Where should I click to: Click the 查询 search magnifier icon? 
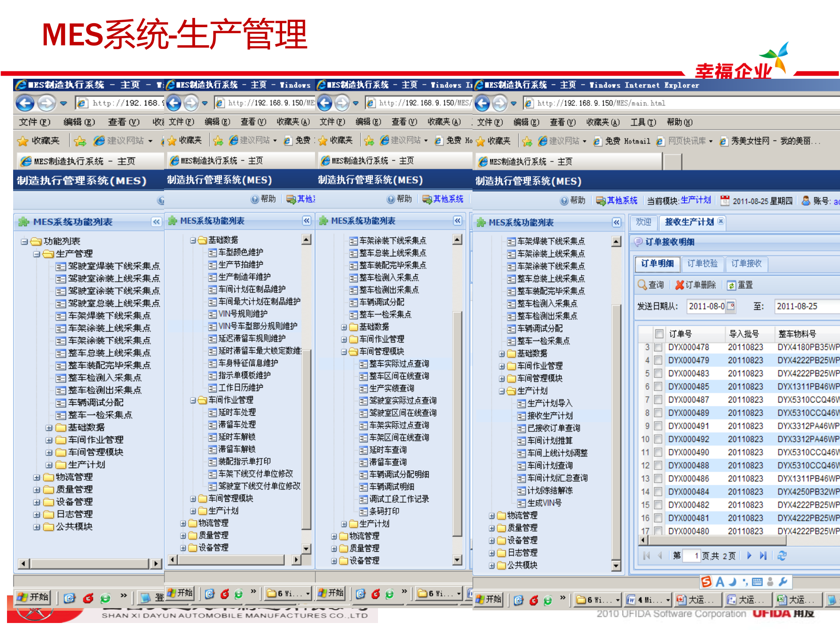click(642, 284)
